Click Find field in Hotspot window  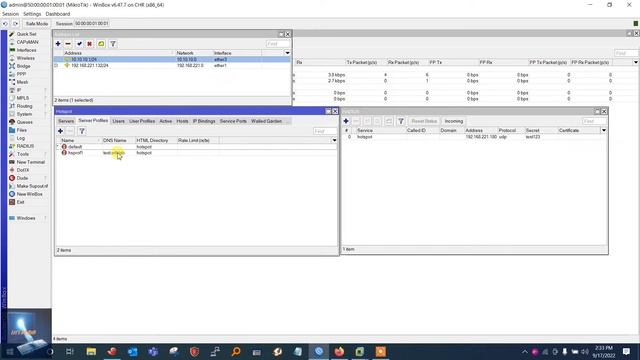click(325, 131)
